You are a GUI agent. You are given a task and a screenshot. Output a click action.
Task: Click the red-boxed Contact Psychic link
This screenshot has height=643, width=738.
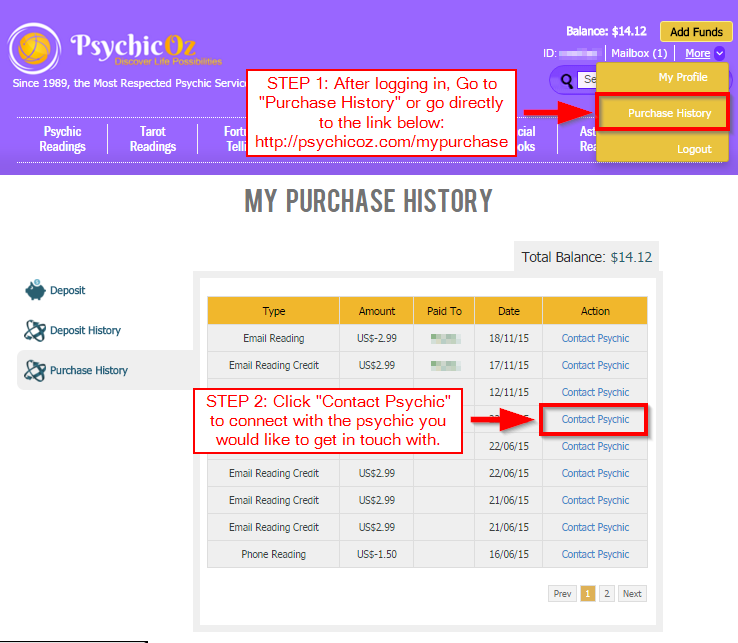[595, 419]
